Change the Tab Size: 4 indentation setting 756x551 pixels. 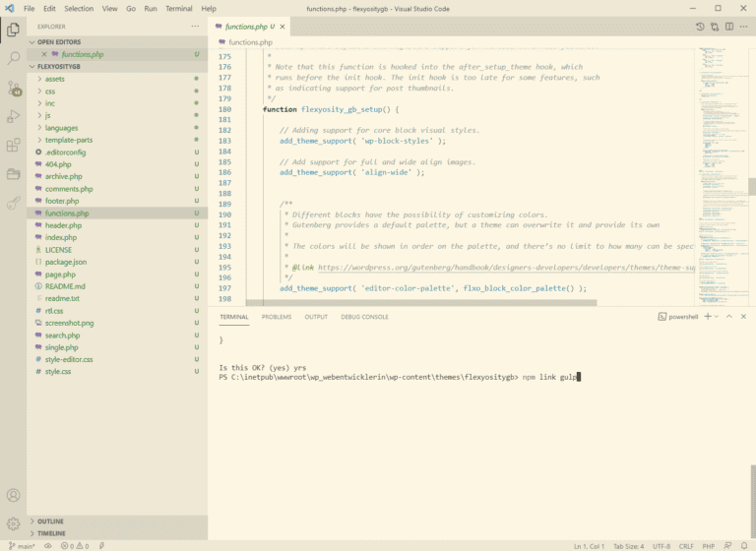coord(628,546)
